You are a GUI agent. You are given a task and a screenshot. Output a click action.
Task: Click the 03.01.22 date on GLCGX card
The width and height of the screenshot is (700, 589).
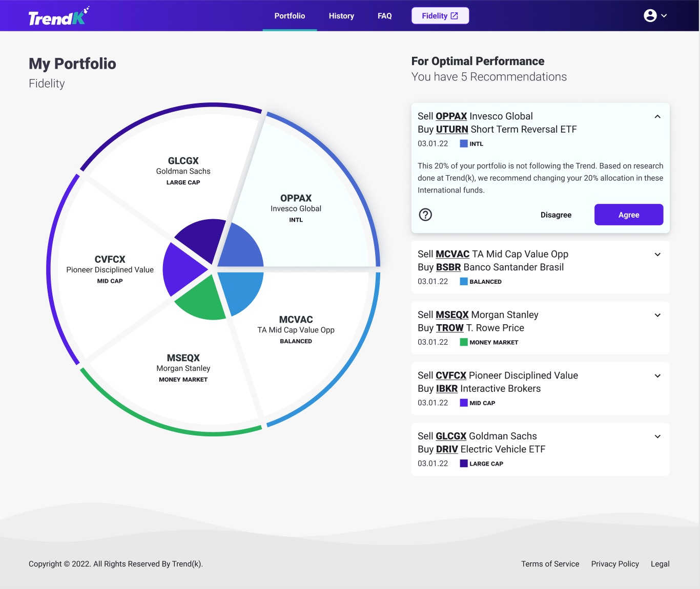tap(433, 464)
